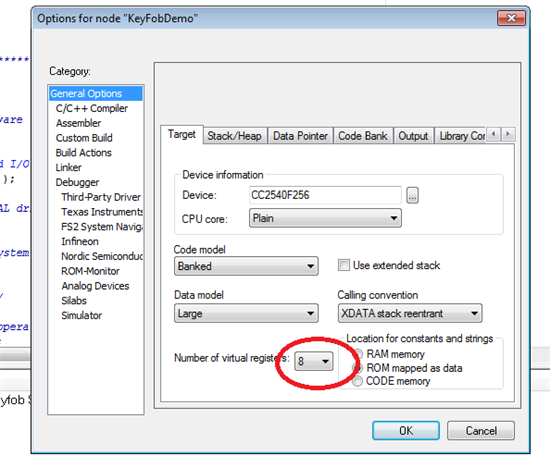This screenshot has width=550, height=467.
Task: Open Number of virtual registers dropdown
Action: coord(314,361)
